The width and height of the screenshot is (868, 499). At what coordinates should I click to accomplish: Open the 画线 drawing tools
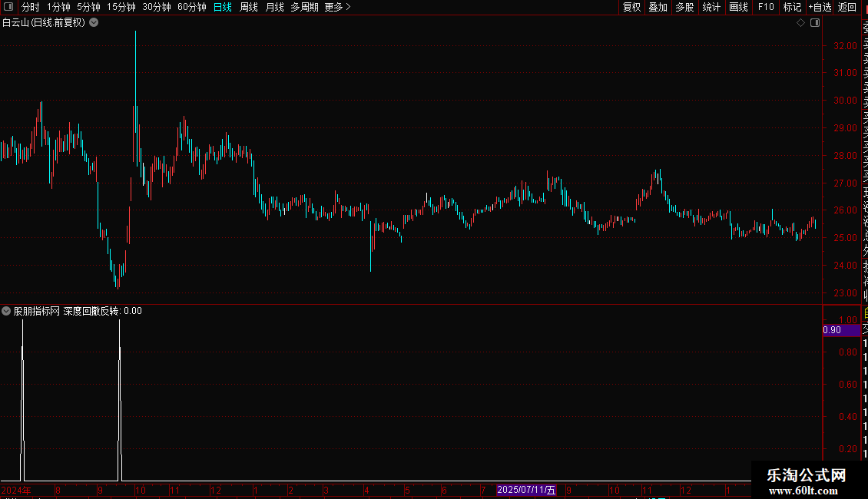click(x=738, y=7)
